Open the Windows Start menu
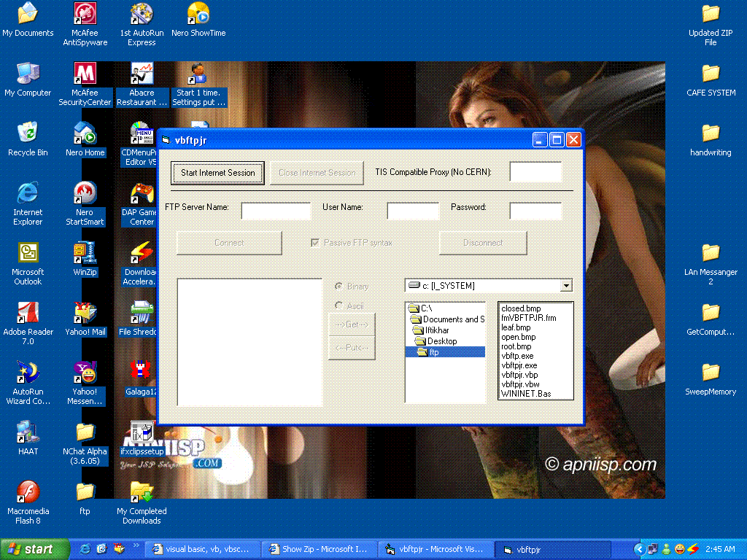This screenshot has height=560, width=747. [x=31, y=549]
